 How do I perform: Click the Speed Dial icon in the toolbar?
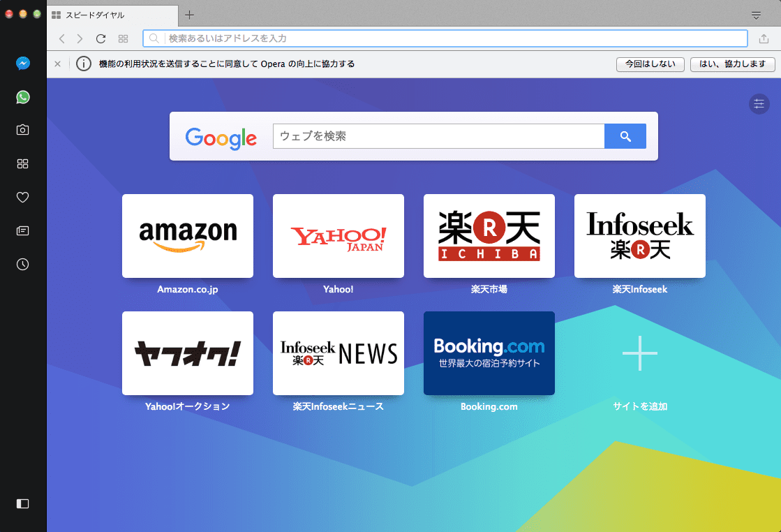pos(123,38)
